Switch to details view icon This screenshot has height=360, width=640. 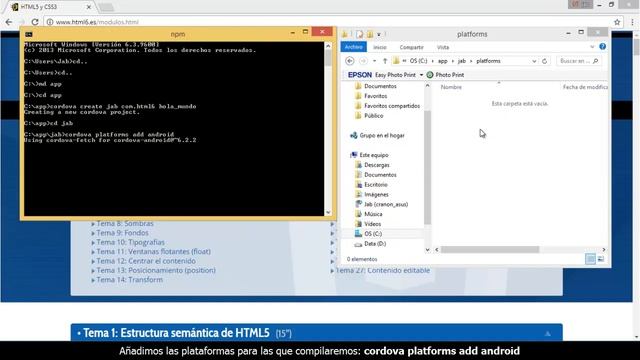[x=590, y=259]
